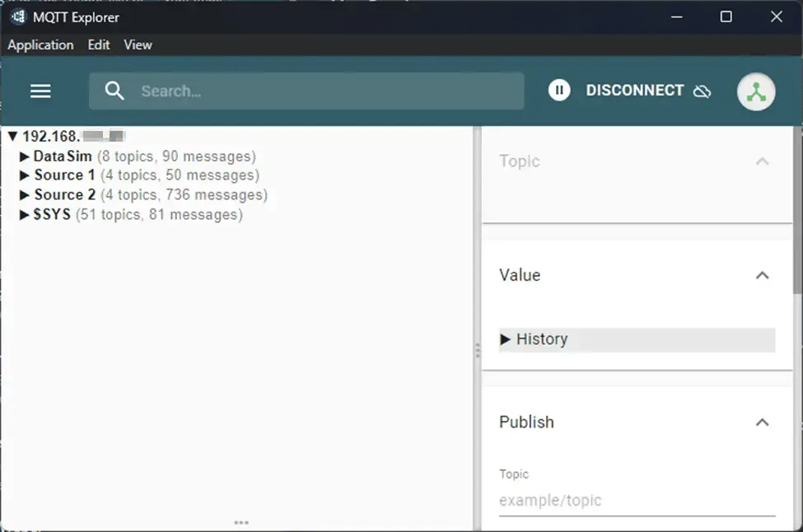Click the MQTT Explorer logo in titlebar
803x532 pixels.
pos(17,16)
